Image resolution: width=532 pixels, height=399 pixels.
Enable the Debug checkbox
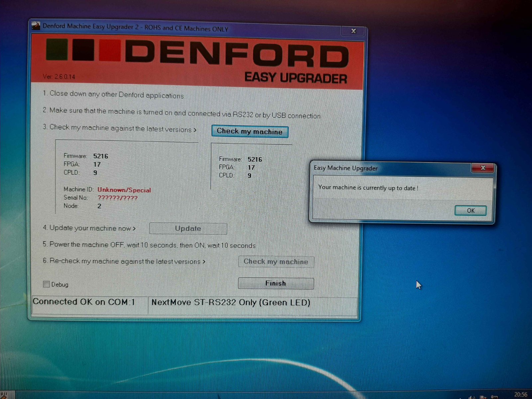point(47,284)
